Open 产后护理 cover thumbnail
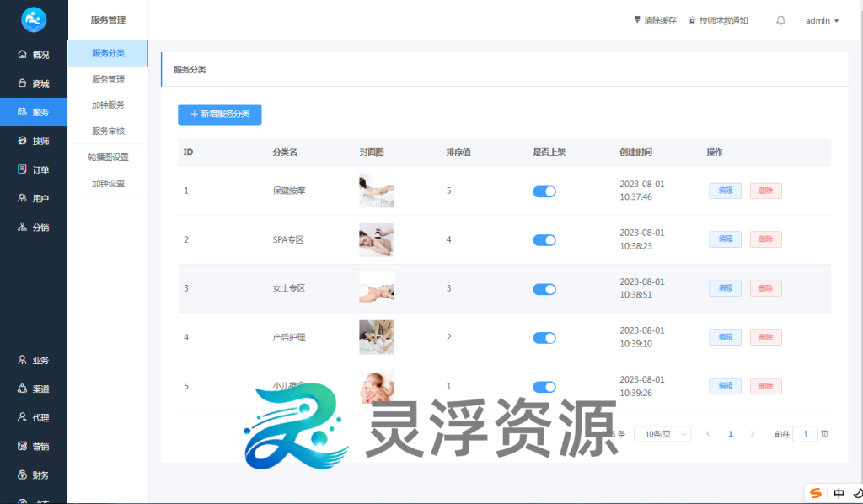 coord(377,337)
